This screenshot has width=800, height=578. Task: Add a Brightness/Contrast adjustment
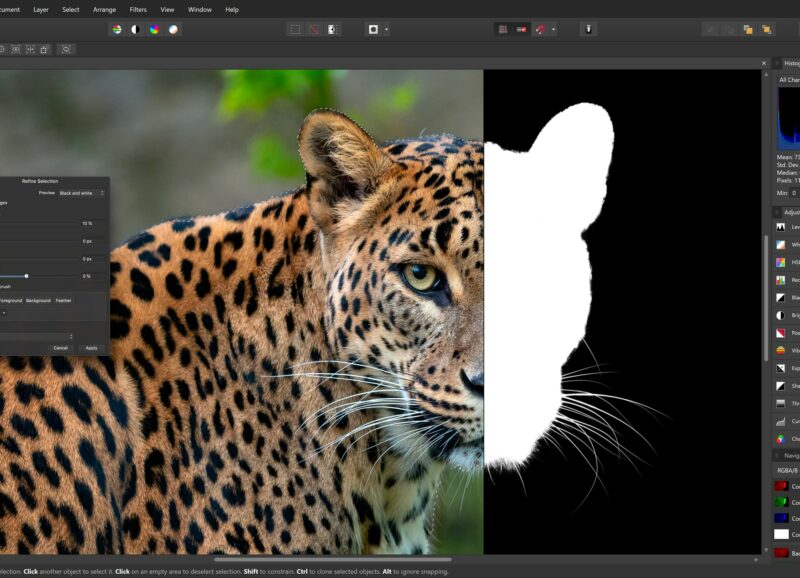[781, 315]
